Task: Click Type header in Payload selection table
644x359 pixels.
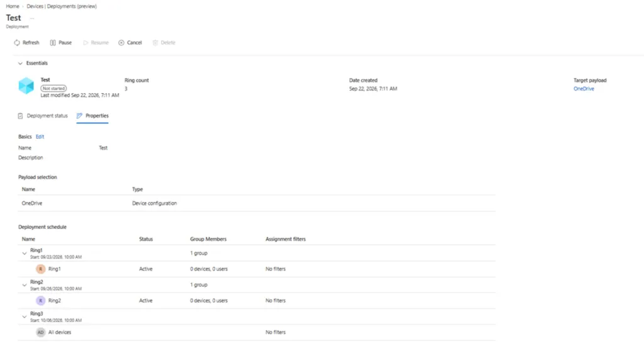Action: tap(137, 189)
